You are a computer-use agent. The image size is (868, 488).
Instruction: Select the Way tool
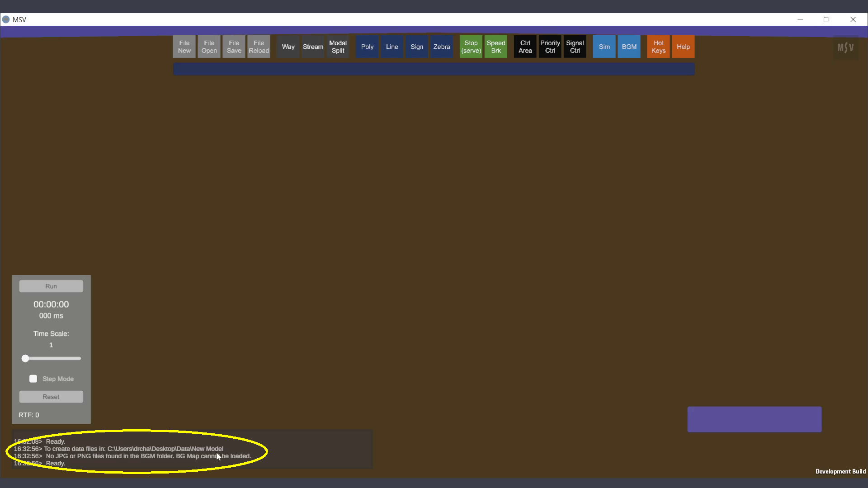288,47
